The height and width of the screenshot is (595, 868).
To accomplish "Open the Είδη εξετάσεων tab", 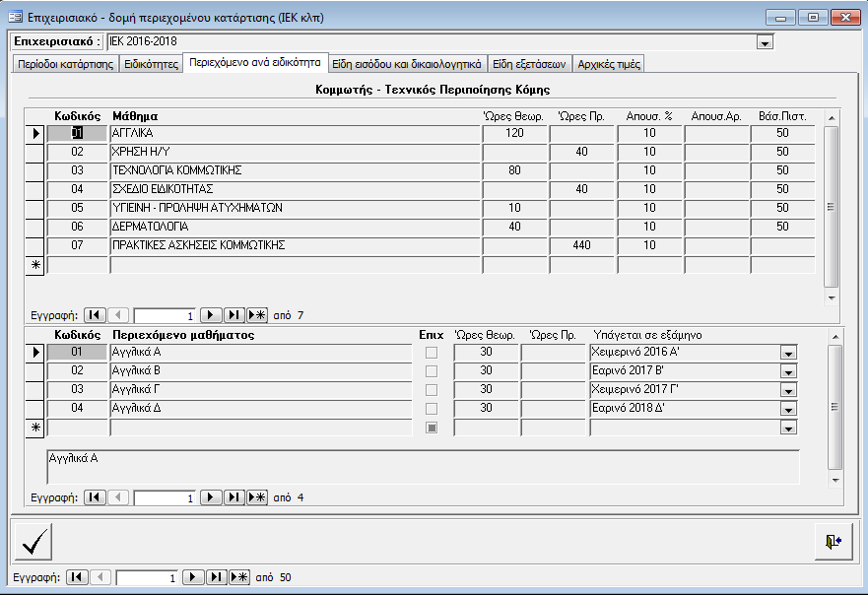I will pos(529,64).
